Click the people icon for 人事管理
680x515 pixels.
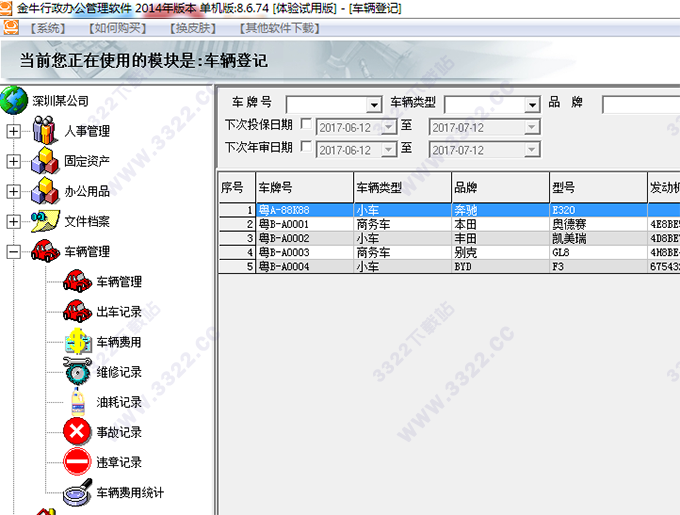[x=45, y=130]
